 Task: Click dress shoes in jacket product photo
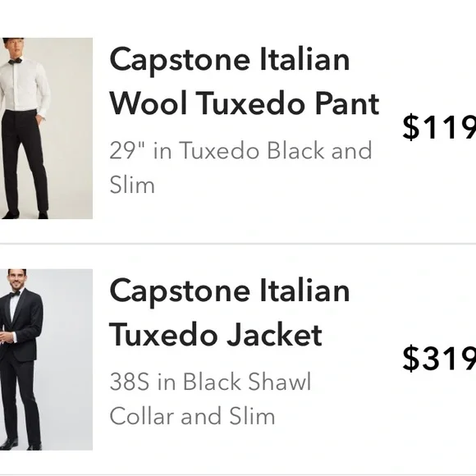tap(21, 445)
